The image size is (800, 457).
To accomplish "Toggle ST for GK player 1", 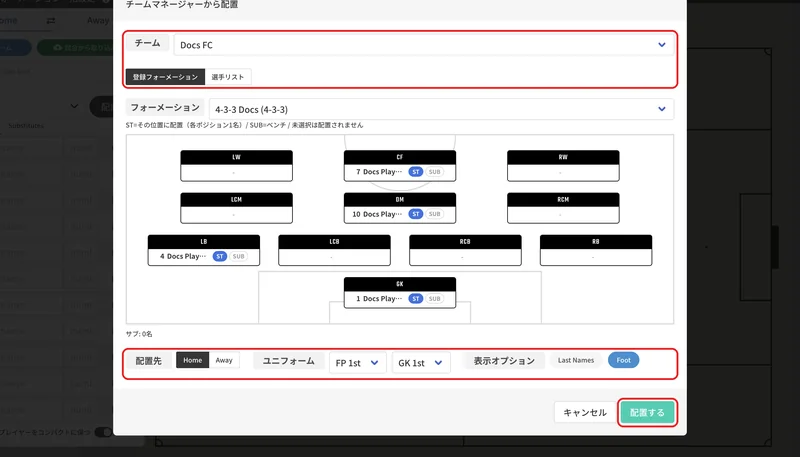I will [416, 299].
